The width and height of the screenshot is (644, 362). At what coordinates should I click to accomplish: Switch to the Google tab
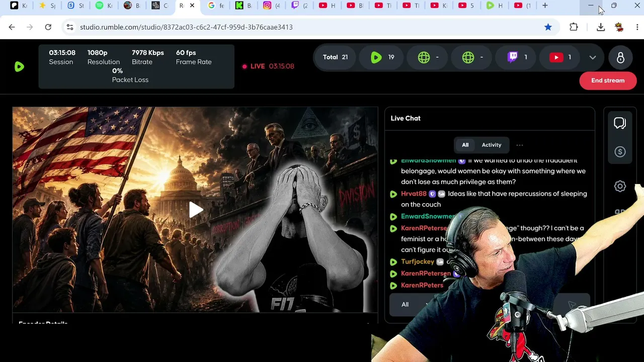coord(216,6)
